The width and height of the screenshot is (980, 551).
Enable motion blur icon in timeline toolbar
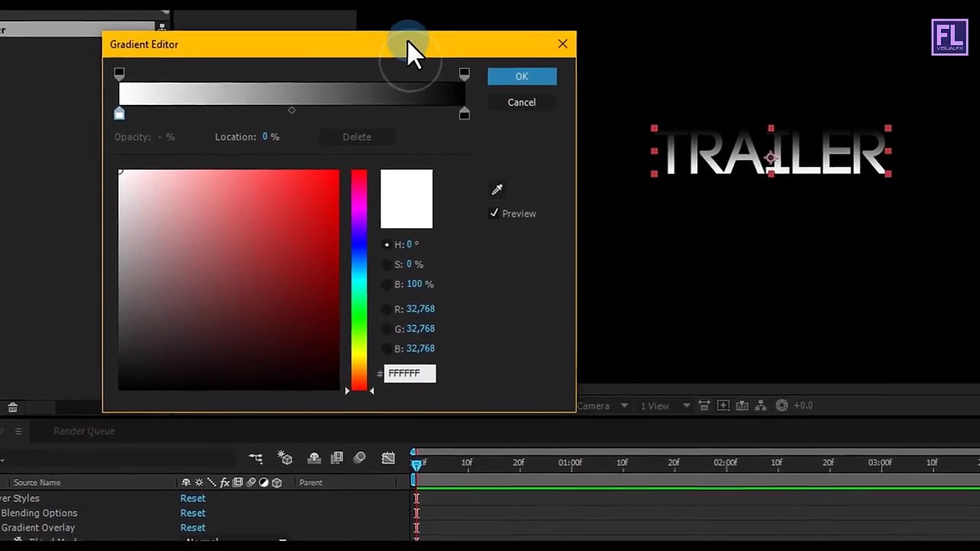[360, 458]
